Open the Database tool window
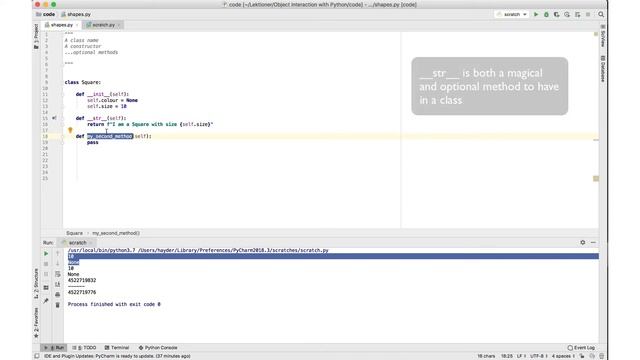The height and width of the screenshot is (360, 640). pos(602,69)
